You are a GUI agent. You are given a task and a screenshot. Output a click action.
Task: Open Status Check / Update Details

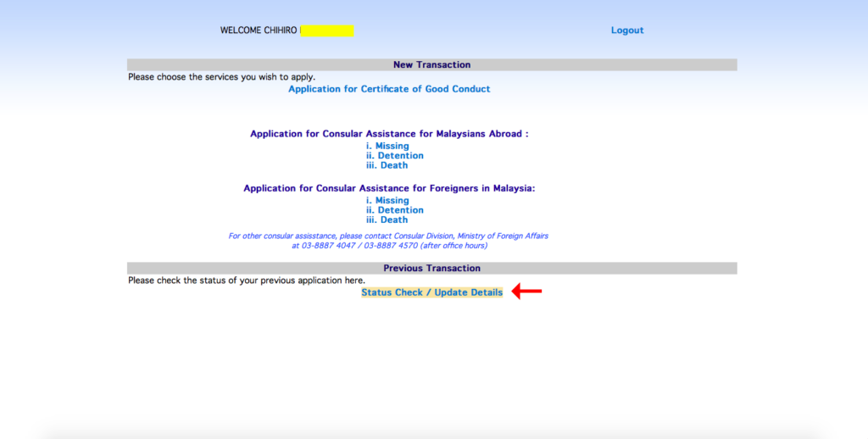(431, 292)
